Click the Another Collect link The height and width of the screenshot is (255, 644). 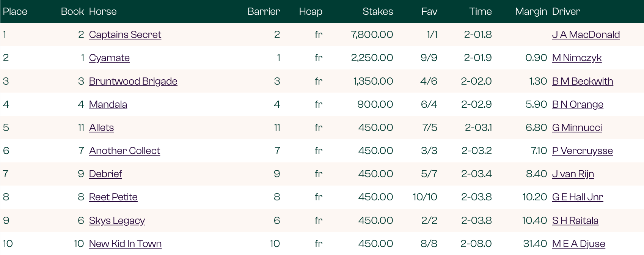tap(124, 151)
